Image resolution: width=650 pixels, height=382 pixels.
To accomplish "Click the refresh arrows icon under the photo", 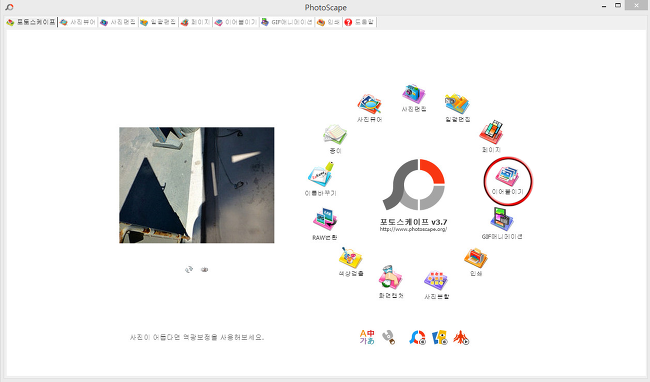I will click(x=189, y=270).
